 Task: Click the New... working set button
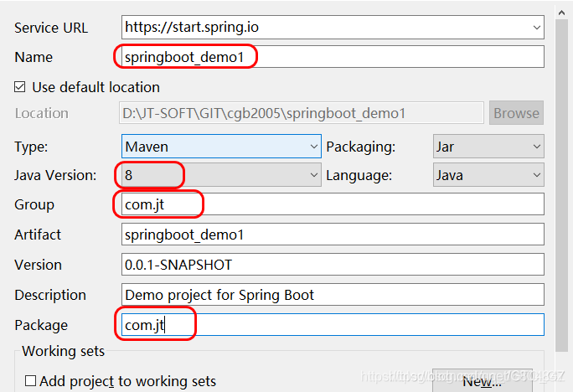(x=483, y=381)
